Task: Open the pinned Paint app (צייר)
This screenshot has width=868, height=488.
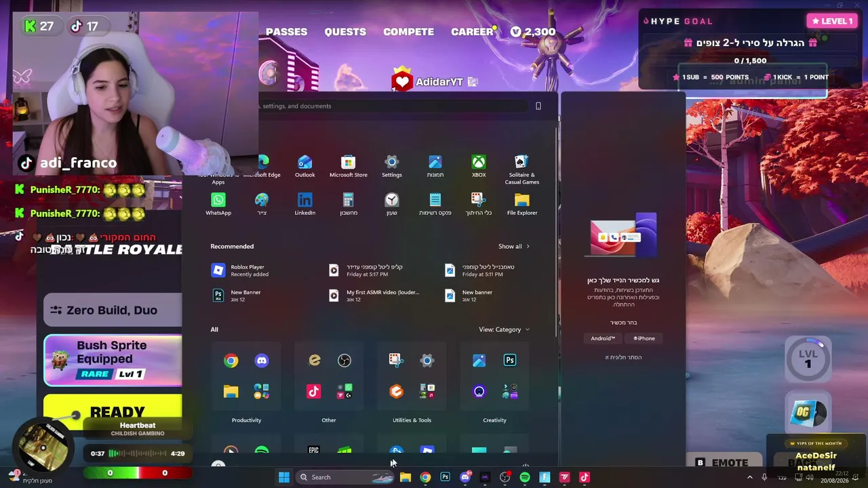Action: tap(261, 204)
